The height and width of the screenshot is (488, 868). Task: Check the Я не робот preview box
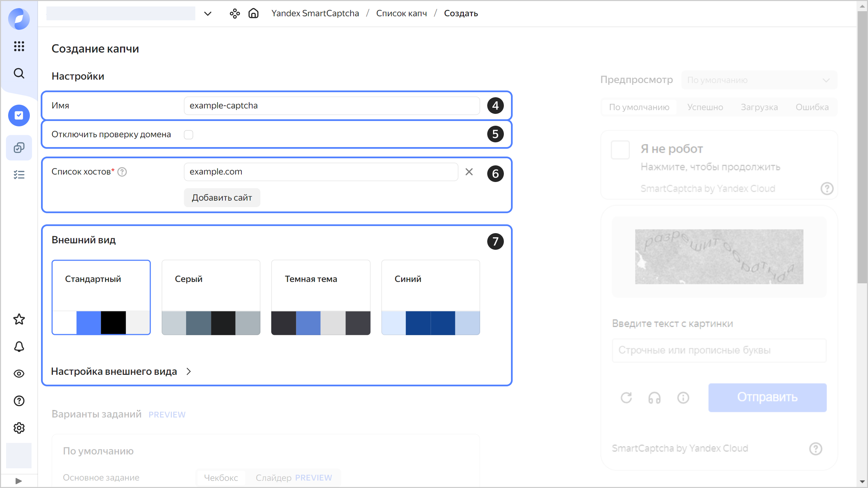pyautogui.click(x=620, y=150)
